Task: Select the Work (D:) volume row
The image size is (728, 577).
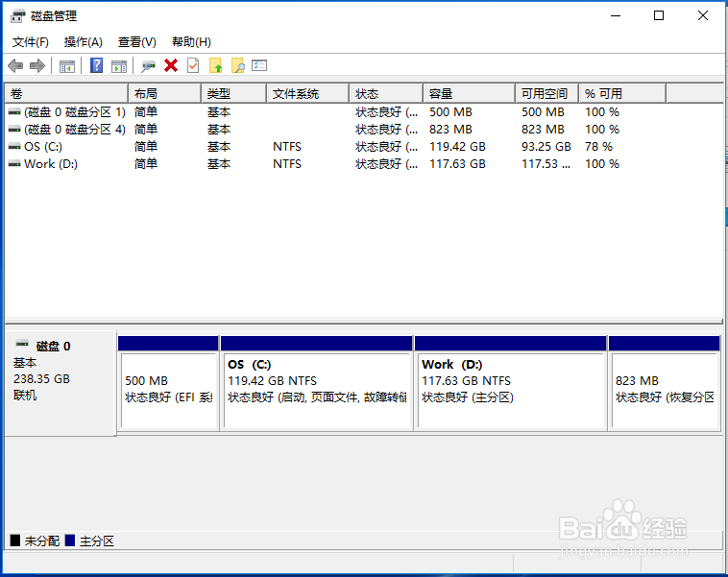Action: point(363,164)
